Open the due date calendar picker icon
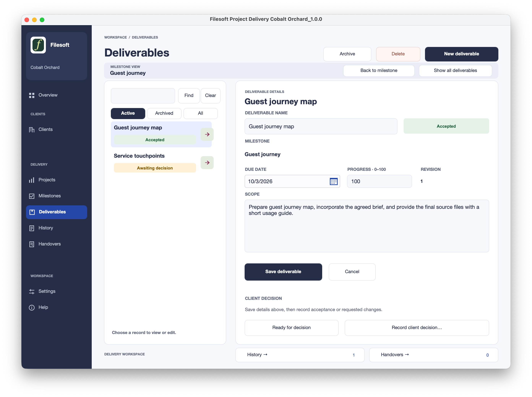 coord(334,182)
